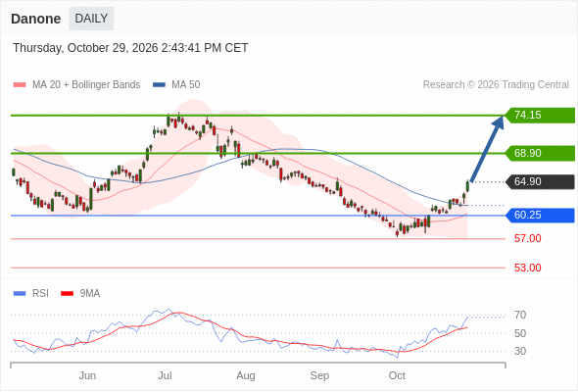Click the MA 50 legend label
Screen dimensions: 578x392
[186, 85]
